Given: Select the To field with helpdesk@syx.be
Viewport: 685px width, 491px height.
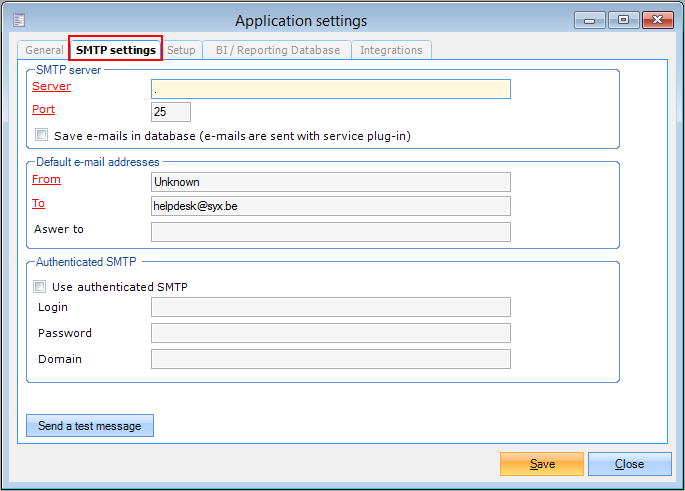Looking at the screenshot, I should pyautogui.click(x=330, y=206).
